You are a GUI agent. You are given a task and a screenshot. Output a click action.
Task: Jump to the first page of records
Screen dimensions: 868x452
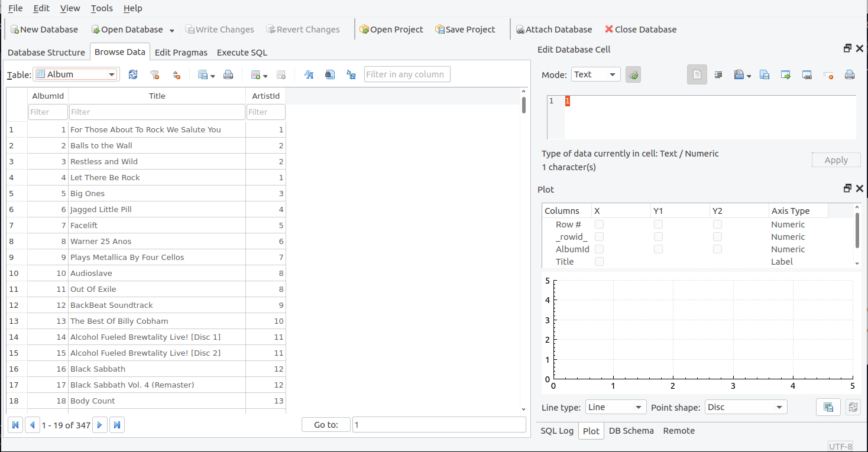coord(15,425)
